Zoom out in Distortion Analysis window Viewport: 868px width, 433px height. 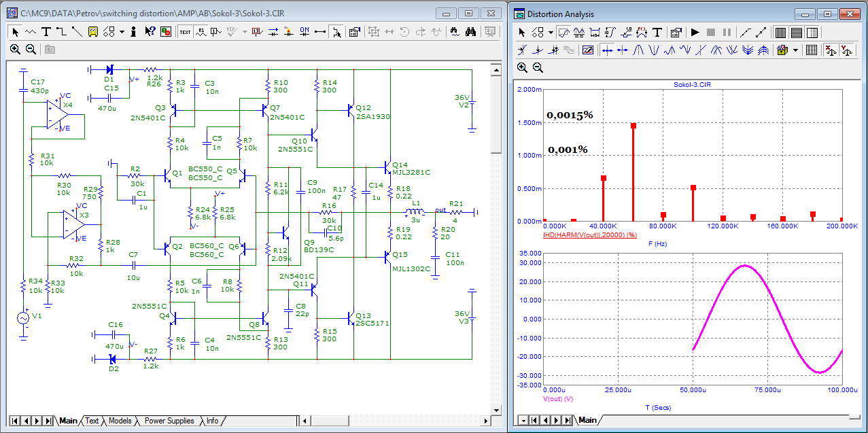coord(538,67)
